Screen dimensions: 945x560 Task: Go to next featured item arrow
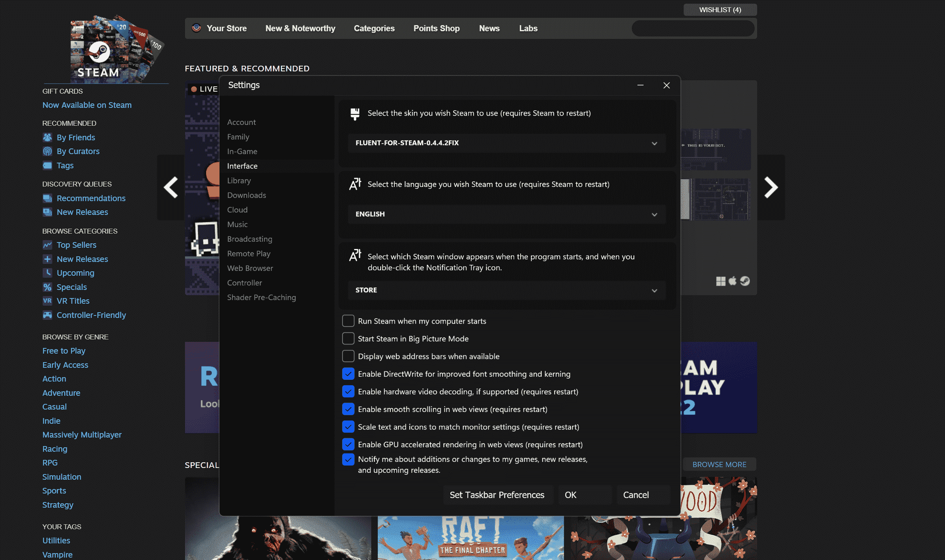tap(771, 187)
